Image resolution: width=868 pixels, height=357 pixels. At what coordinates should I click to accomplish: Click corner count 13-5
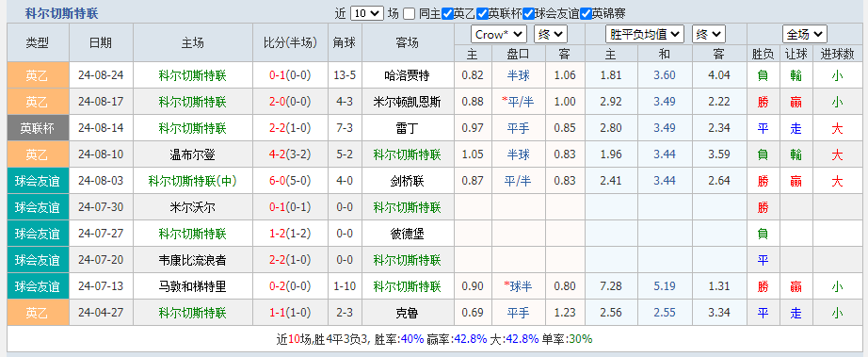[x=345, y=75]
